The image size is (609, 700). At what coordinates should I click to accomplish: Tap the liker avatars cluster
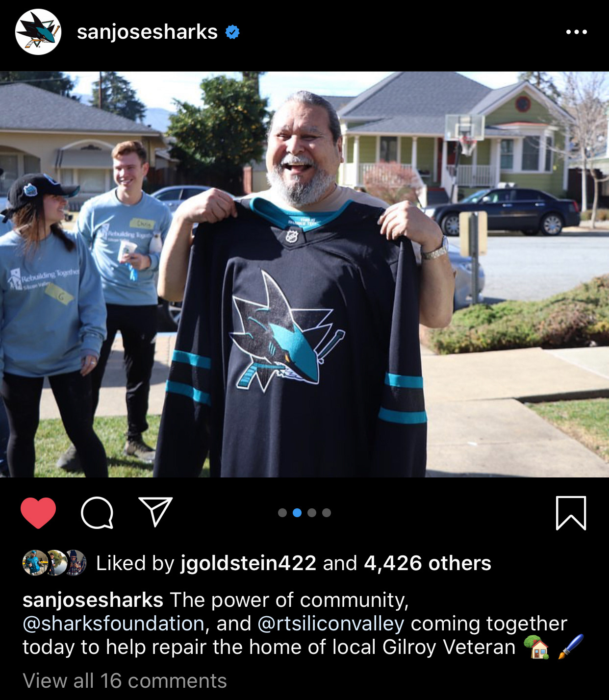pos(54,563)
